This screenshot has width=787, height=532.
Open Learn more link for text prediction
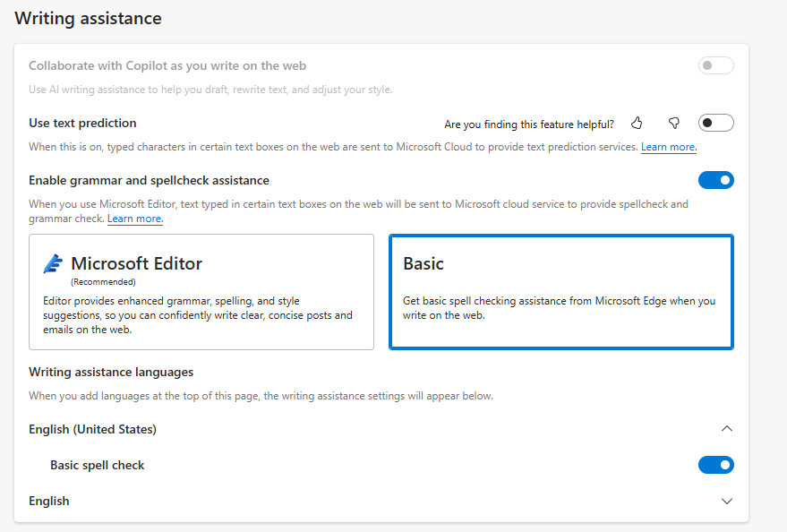669,147
